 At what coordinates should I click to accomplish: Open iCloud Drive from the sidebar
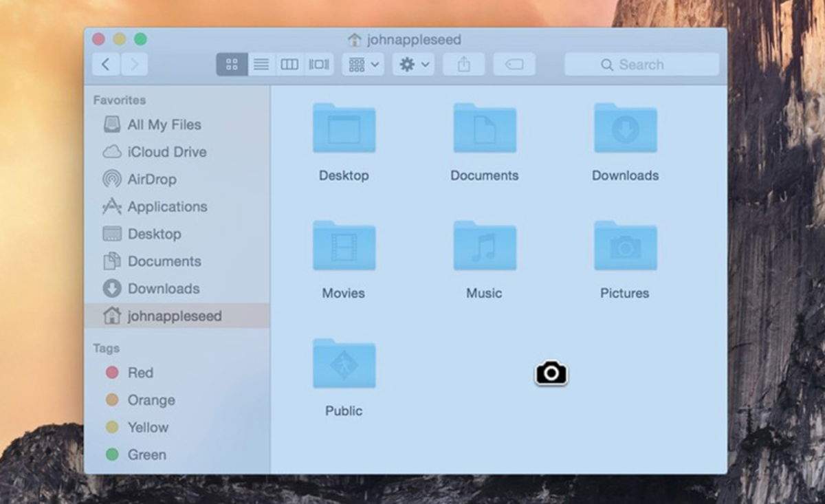click(x=166, y=152)
